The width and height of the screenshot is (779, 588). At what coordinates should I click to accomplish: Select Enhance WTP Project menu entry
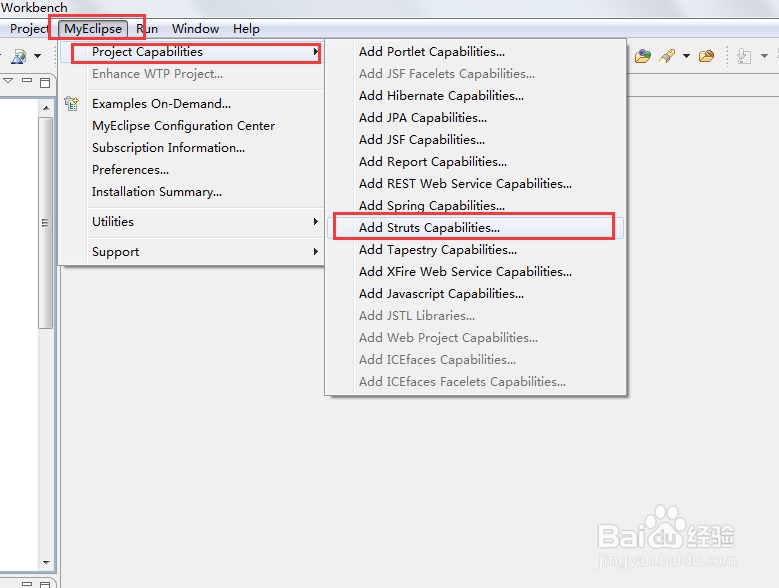coord(193,74)
